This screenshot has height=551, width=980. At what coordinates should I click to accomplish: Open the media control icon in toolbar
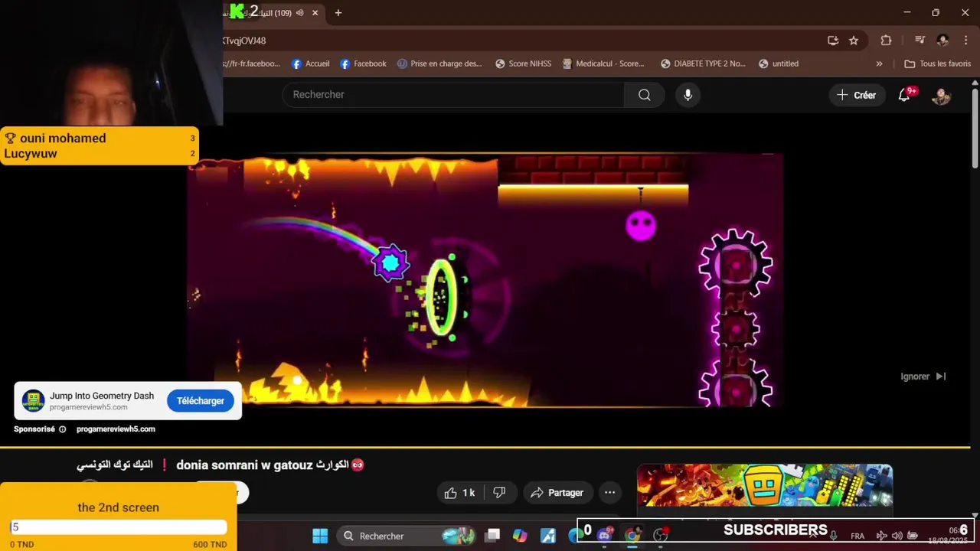tap(920, 41)
